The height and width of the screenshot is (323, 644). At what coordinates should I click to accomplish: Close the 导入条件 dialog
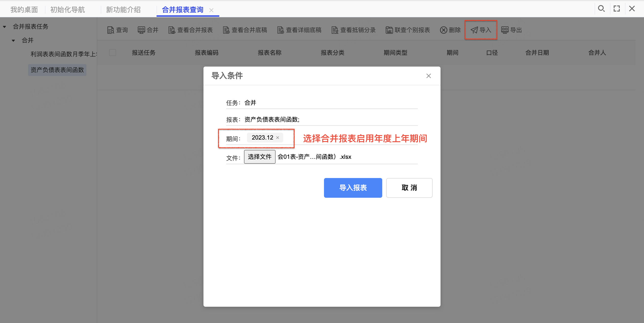[x=428, y=76]
